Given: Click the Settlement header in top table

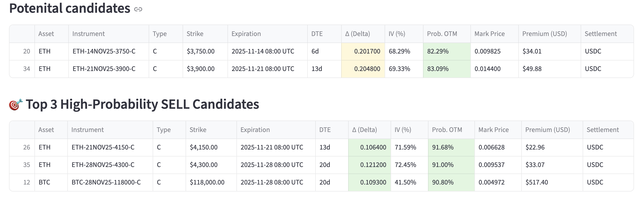Looking at the screenshot, I should point(601,34).
